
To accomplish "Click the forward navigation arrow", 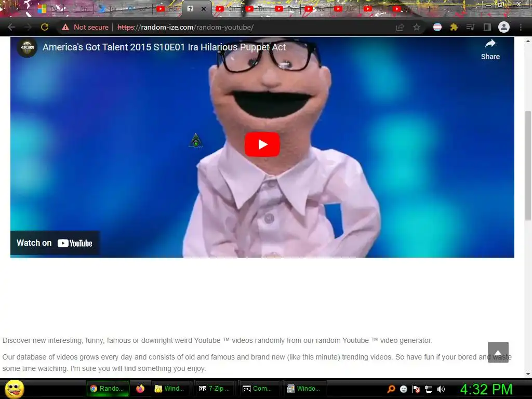I will point(28,27).
